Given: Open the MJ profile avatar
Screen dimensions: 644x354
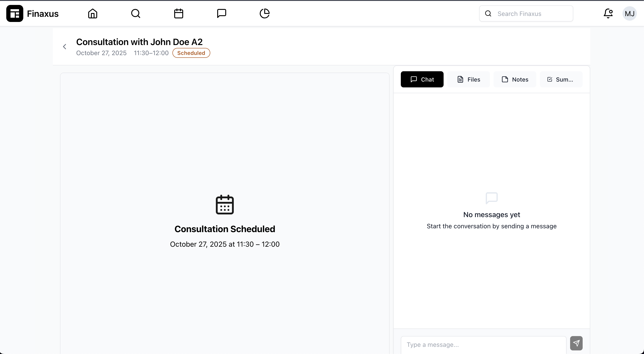Looking at the screenshot, I should pos(630,13).
